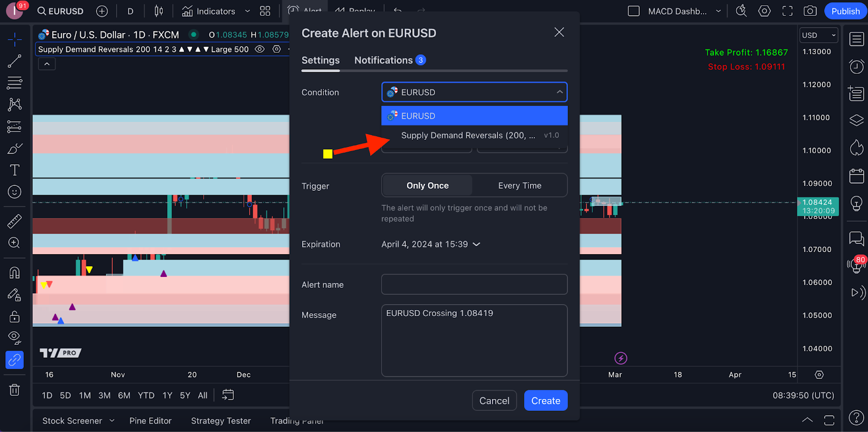The image size is (868, 432).
Task: Open the object tree layers panel
Action: click(857, 120)
